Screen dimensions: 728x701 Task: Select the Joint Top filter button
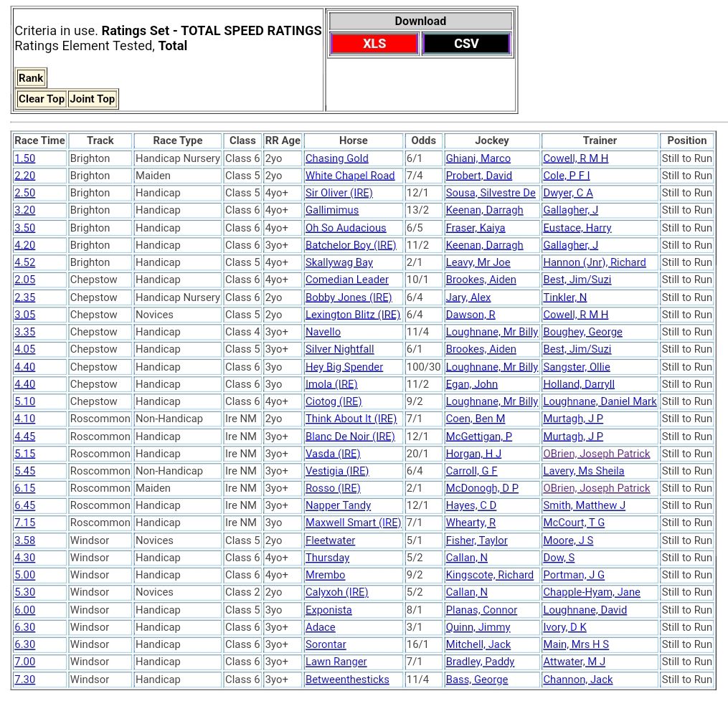[92, 99]
